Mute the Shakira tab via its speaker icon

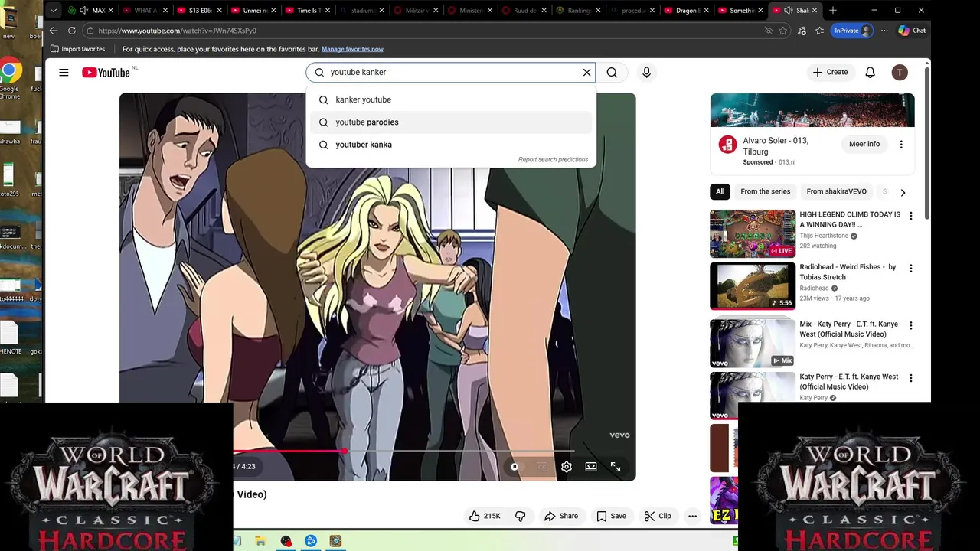788,11
